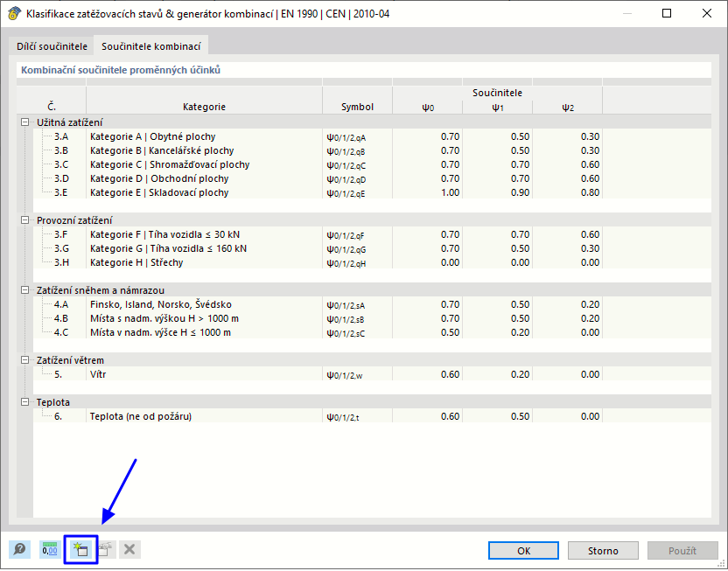Click row number 3.C
Screen dimensions: 728x571
coord(61,164)
